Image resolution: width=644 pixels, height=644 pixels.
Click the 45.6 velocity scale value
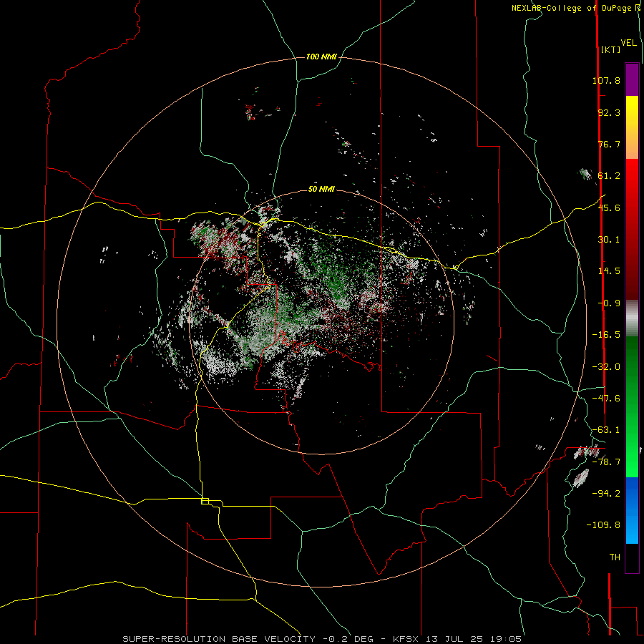point(609,208)
